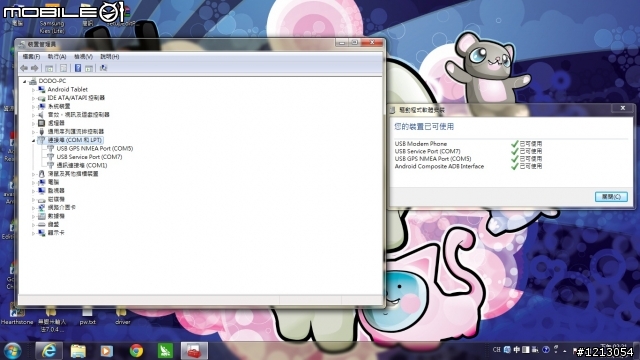The width and height of the screenshot is (640, 360).
Task: Select the 監視器 category row
Action: click(56, 191)
